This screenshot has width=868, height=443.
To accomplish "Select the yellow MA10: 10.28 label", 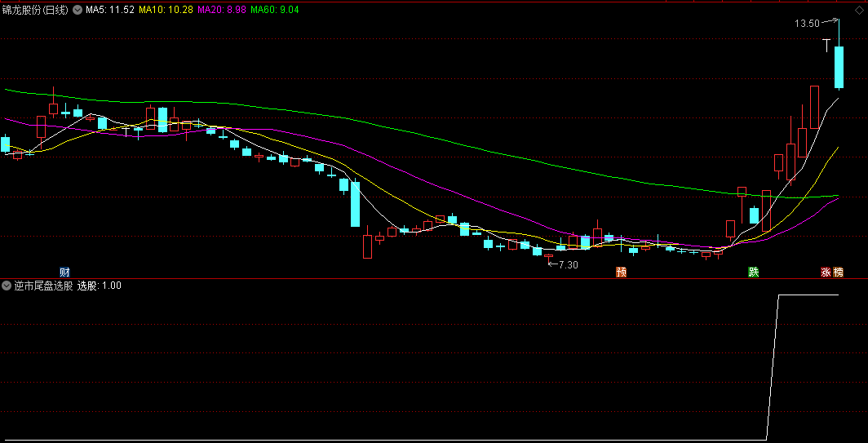I will tap(166, 10).
